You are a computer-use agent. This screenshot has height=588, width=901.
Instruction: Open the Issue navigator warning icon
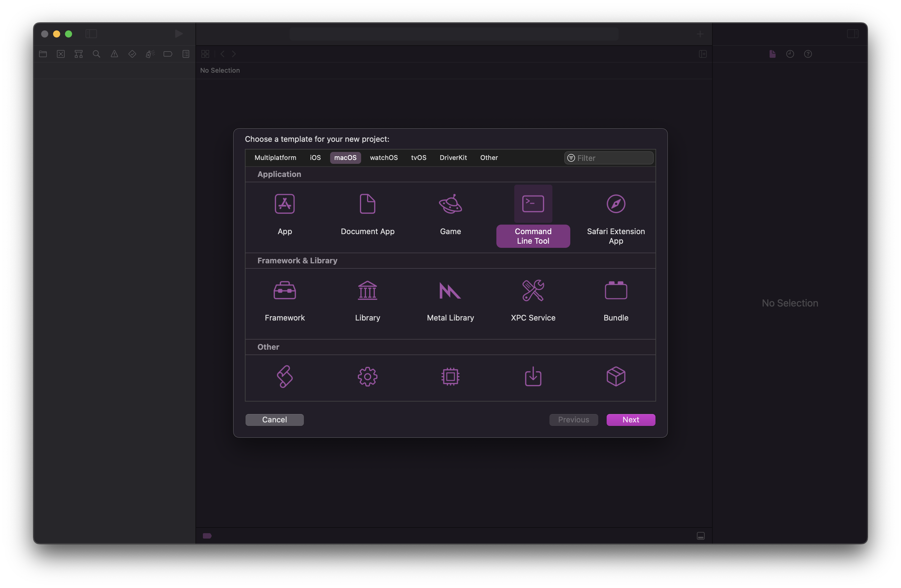tap(114, 54)
